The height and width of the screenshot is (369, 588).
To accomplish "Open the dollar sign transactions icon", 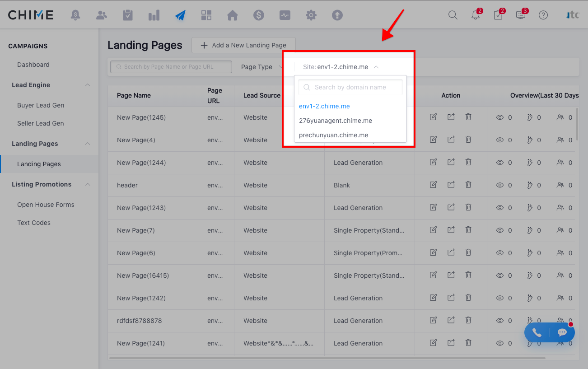I will (x=259, y=15).
